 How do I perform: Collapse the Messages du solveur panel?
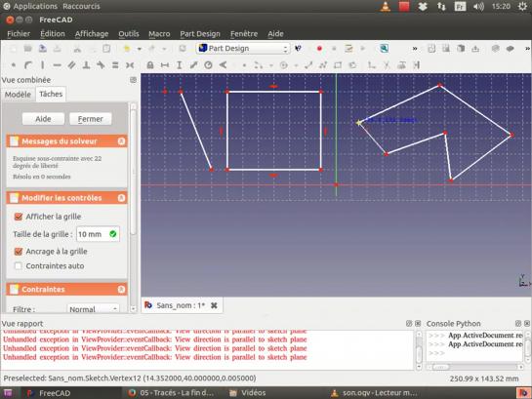point(121,141)
